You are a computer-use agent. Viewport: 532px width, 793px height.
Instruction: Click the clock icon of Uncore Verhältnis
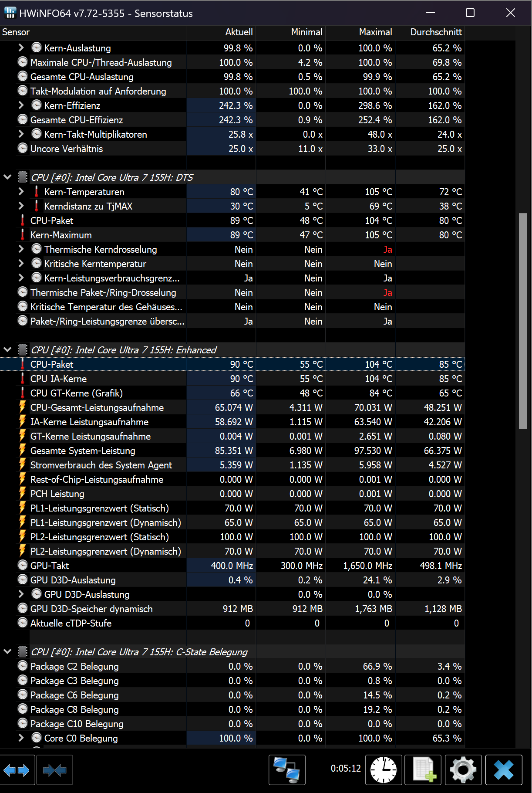(x=23, y=149)
